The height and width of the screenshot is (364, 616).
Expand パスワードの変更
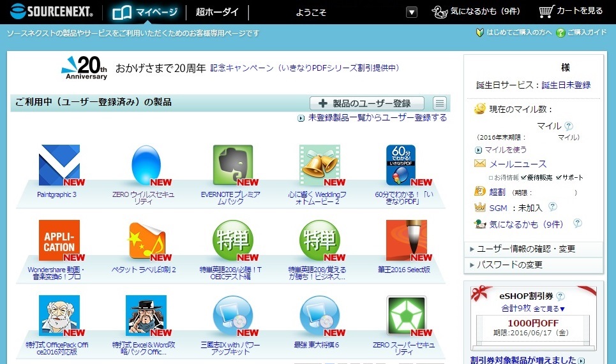[534, 265]
